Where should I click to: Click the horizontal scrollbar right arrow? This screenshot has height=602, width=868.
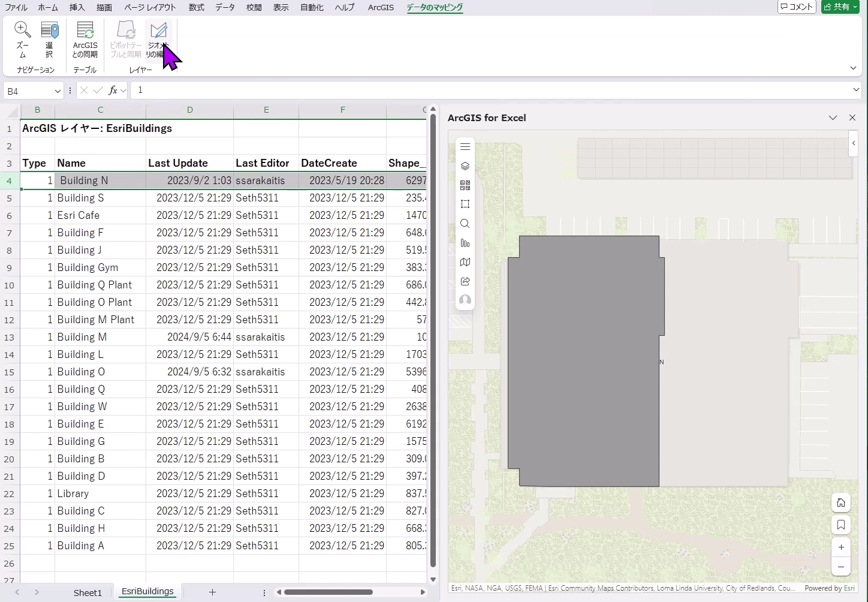pos(423,592)
